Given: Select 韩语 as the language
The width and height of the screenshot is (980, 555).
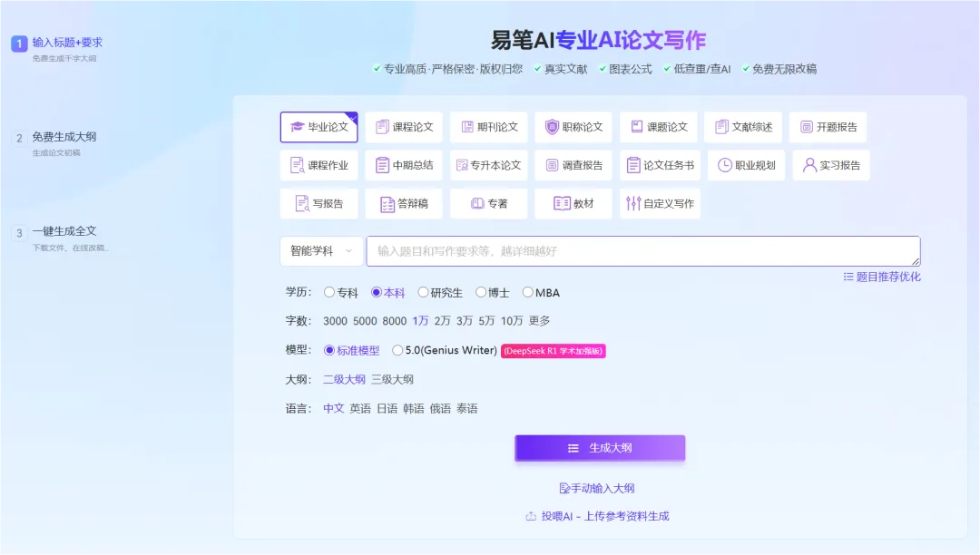Looking at the screenshot, I should pyautogui.click(x=414, y=409).
